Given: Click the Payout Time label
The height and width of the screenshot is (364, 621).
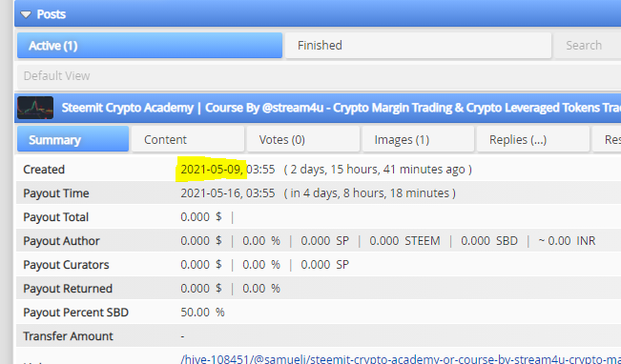Looking at the screenshot, I should [x=56, y=193].
